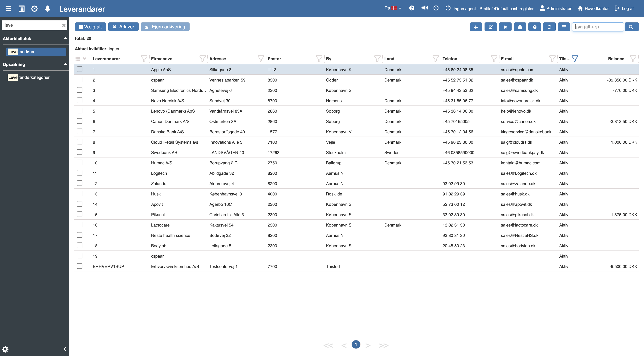This screenshot has width=644, height=356.
Task: Open settings gear at sidebar bottom
Action: point(5,349)
